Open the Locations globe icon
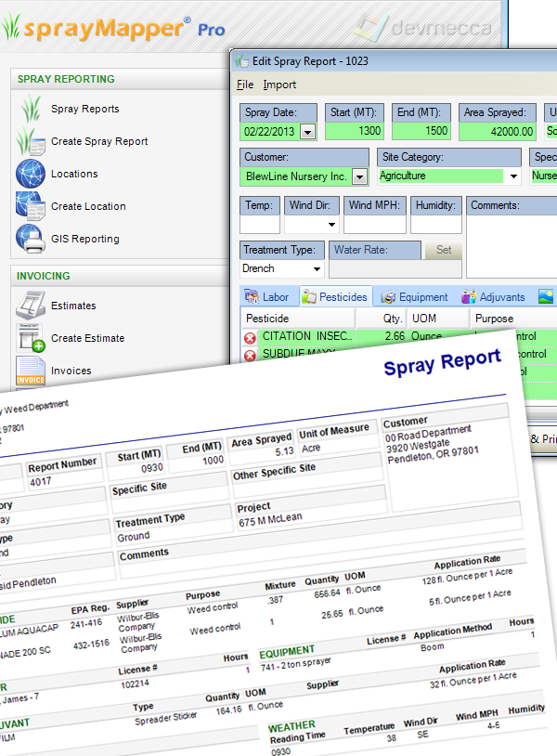557x756 pixels. 31,174
